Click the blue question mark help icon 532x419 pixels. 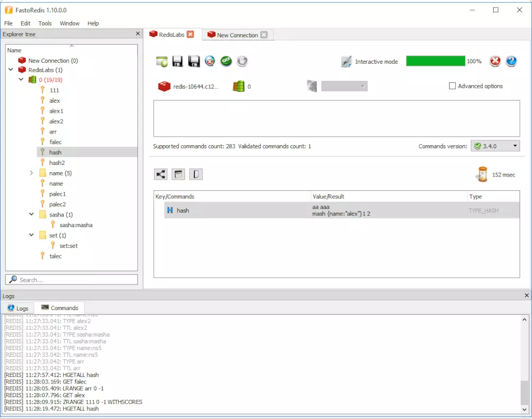[511, 61]
